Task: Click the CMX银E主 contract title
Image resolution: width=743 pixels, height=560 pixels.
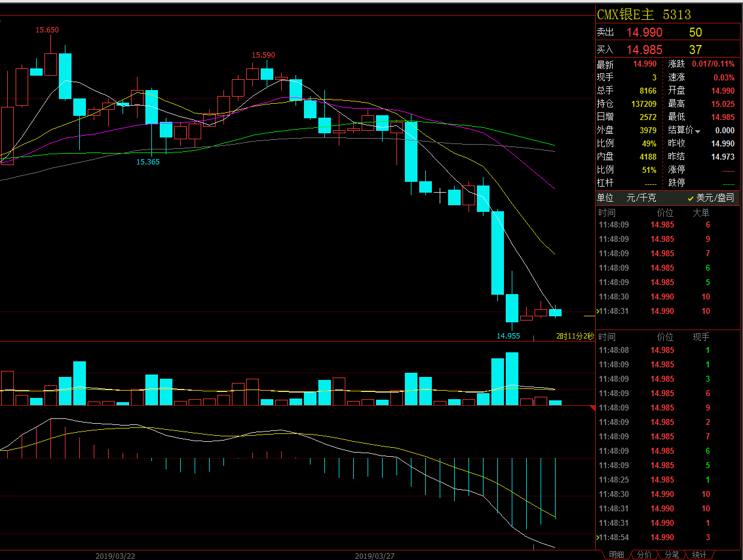Action: point(626,14)
